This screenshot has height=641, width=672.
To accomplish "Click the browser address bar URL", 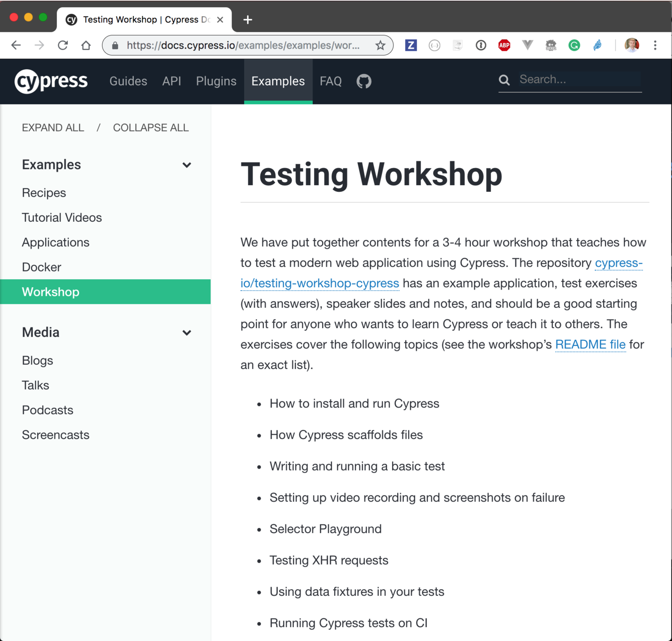I will point(243,45).
